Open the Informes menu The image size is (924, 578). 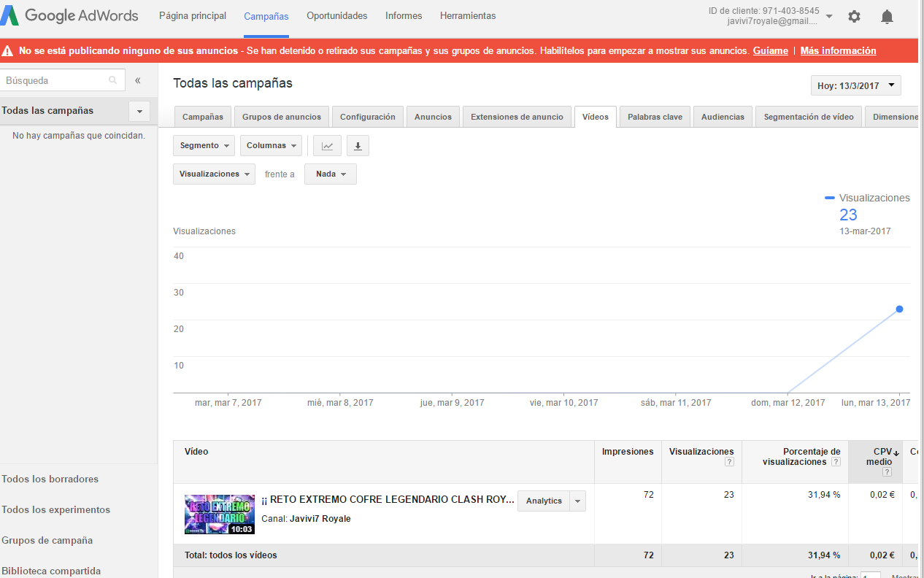pos(404,15)
